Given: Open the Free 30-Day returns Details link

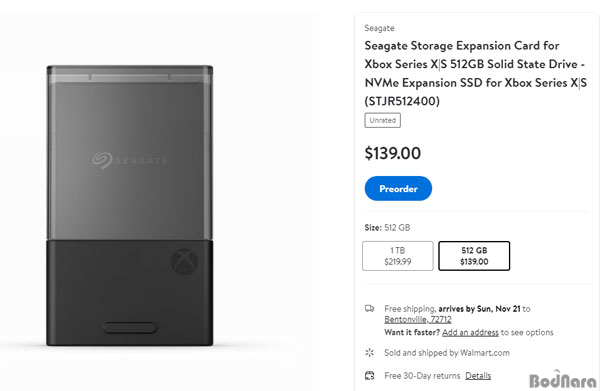Looking at the screenshot, I should click(x=478, y=376).
